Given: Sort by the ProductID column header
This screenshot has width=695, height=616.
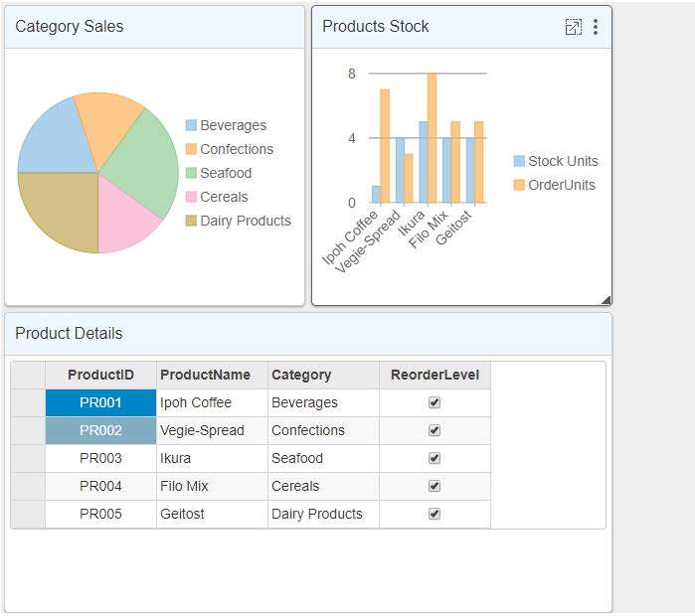Looking at the screenshot, I should (100, 375).
